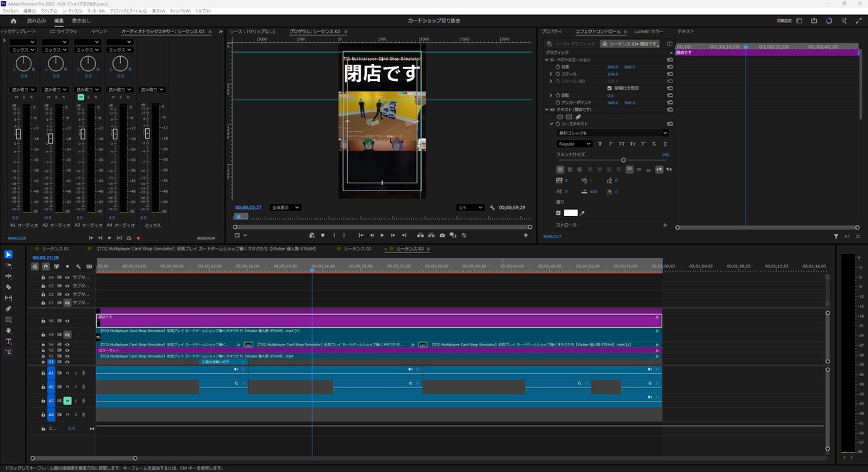The image size is (868, 472).
Task: Click effect controls filter funnel icon
Action: tap(836, 235)
